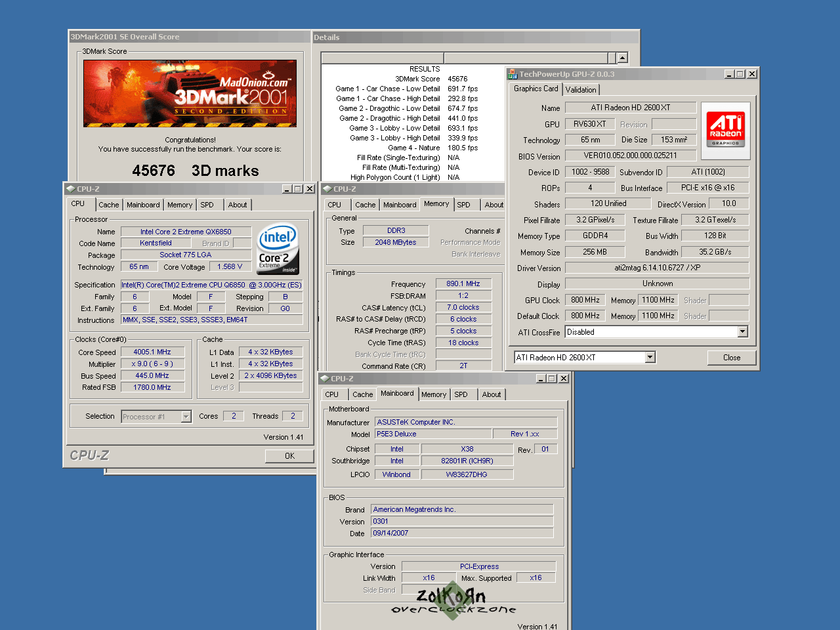Click the mainboard model P5E3 Deluxe

433,434
